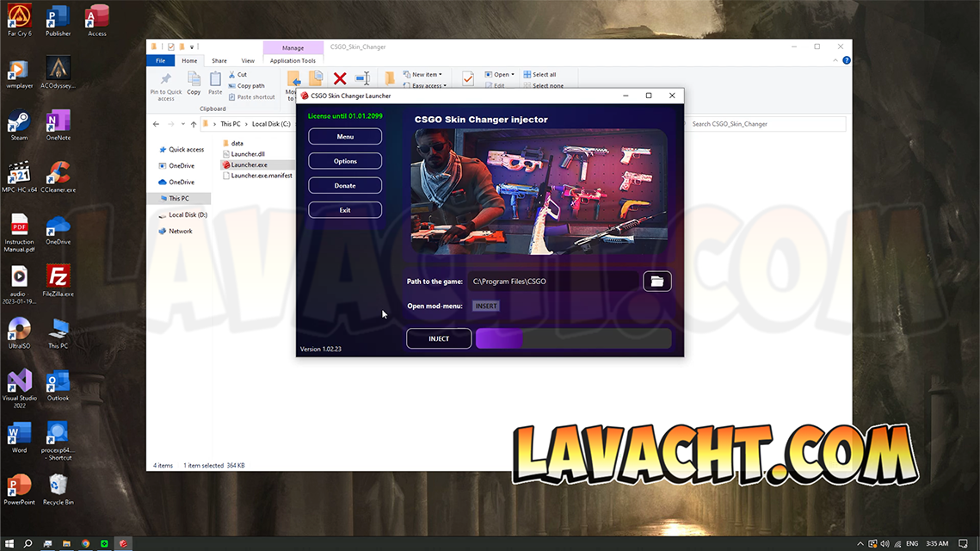980x551 pixels.
Task: Expand the Open dropdown in ribbon
Action: coord(500,75)
